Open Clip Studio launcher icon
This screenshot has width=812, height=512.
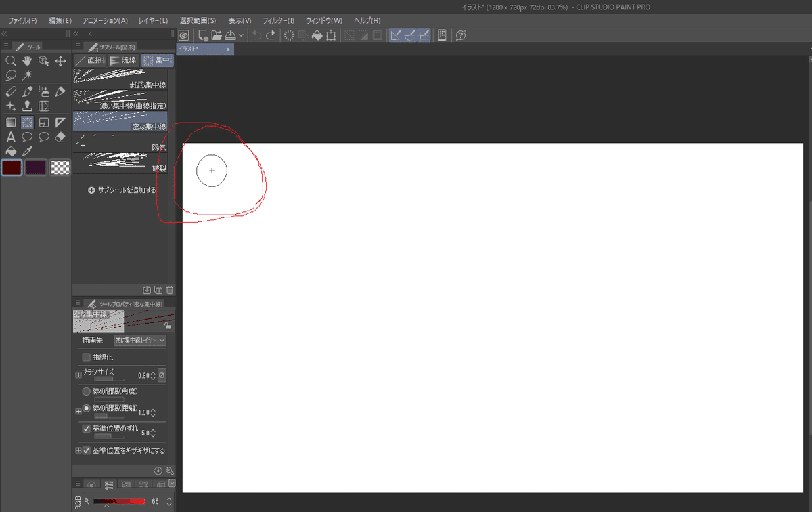(x=184, y=35)
